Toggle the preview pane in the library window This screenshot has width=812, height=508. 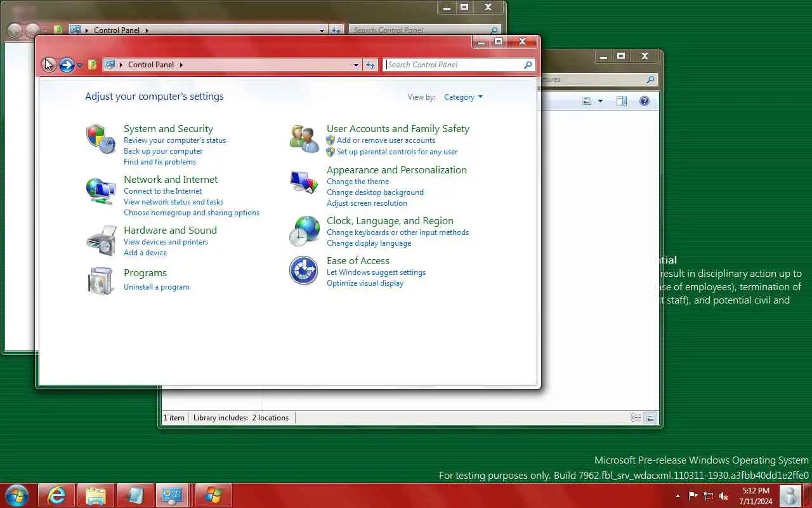622,101
